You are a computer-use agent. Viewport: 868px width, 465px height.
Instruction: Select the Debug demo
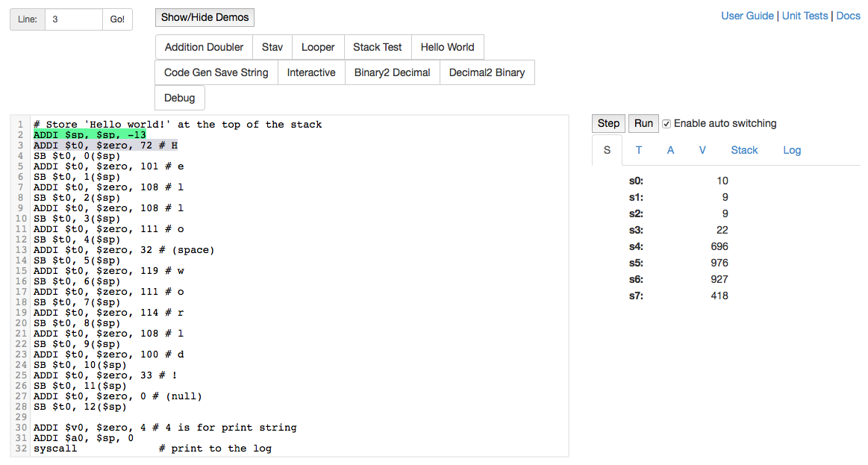179,98
